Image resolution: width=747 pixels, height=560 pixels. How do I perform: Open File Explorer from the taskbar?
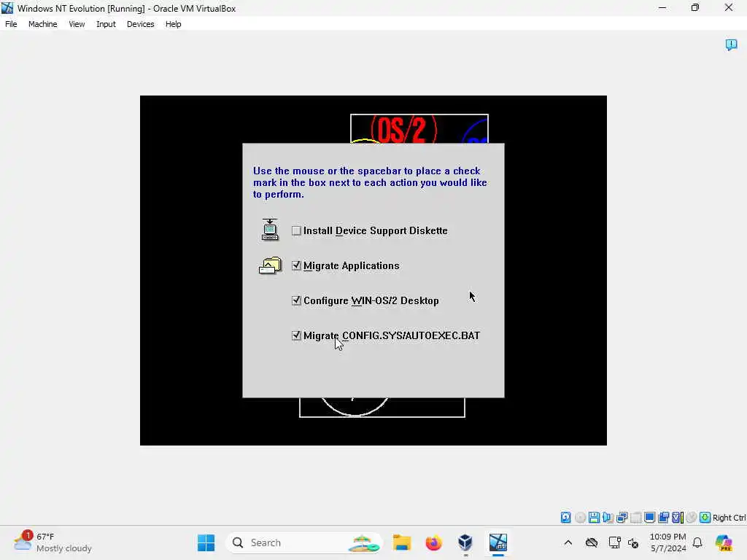pos(402,542)
